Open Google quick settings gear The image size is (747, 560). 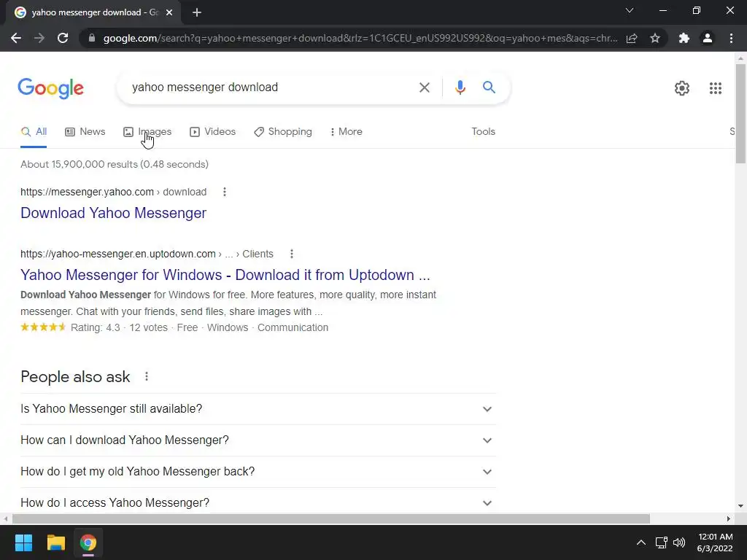[682, 88]
